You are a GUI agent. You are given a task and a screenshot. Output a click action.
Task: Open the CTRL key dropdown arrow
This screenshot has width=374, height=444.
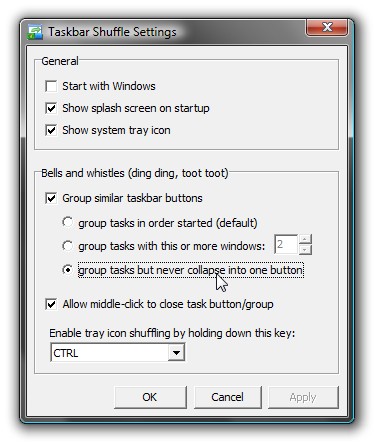[176, 353]
